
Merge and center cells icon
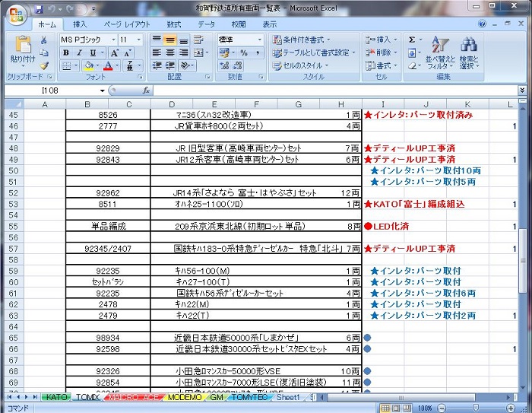click(x=198, y=52)
